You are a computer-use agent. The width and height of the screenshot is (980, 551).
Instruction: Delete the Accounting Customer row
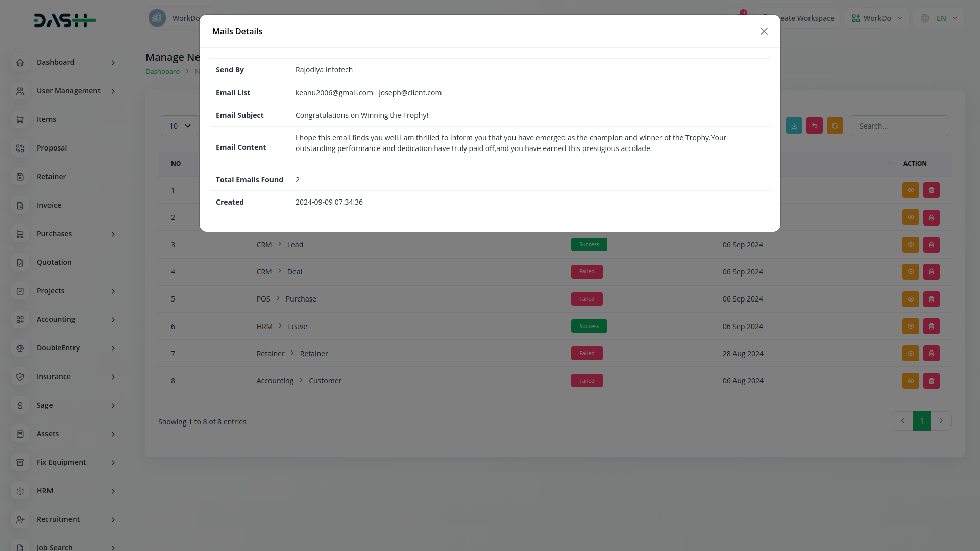[931, 381]
